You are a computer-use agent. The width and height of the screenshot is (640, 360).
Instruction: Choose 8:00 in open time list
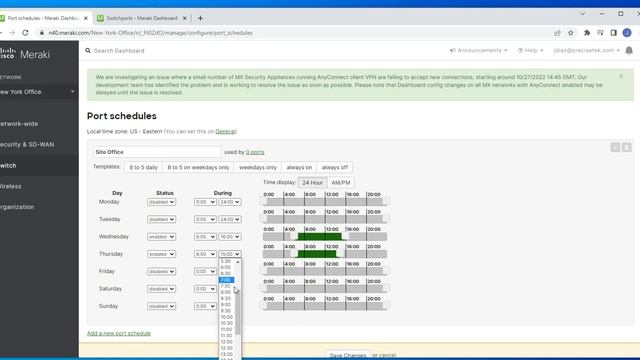click(227, 292)
